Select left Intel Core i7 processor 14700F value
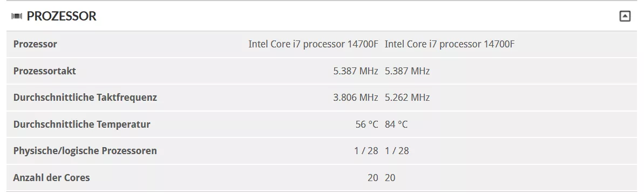This screenshot has width=644, height=194. point(313,44)
